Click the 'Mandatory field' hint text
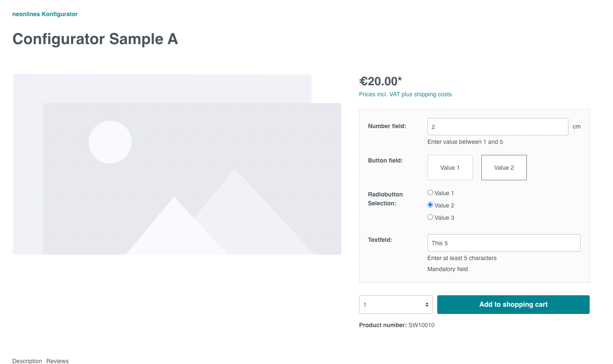The width and height of the screenshot is (613, 364). (x=447, y=269)
